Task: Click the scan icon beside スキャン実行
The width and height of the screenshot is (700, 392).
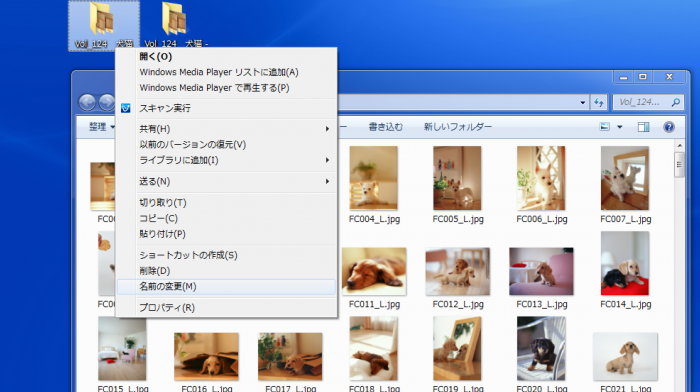Action: click(x=125, y=108)
